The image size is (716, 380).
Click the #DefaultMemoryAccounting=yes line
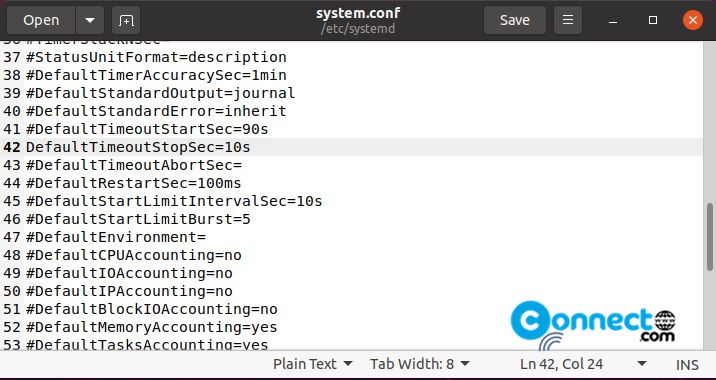[151, 327]
